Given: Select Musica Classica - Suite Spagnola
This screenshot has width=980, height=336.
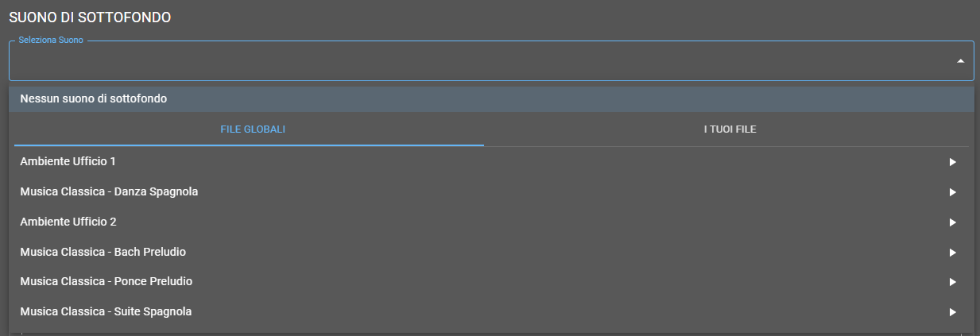Looking at the screenshot, I should point(106,312).
